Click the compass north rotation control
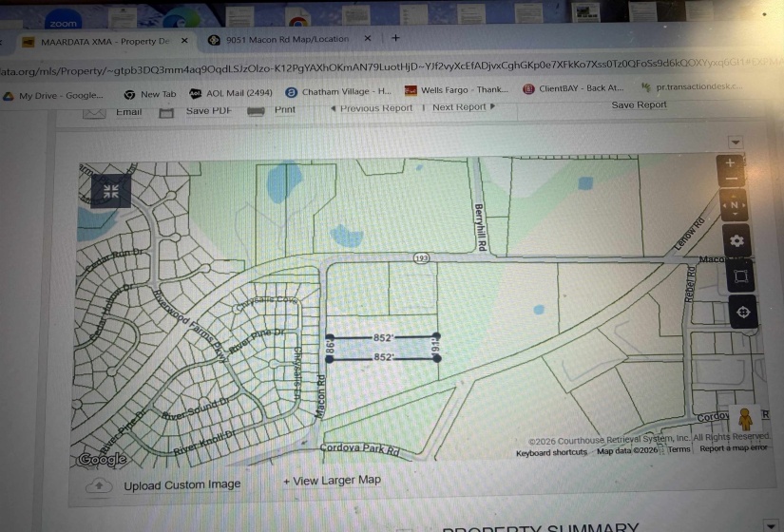This screenshot has width=784, height=532. point(734,206)
